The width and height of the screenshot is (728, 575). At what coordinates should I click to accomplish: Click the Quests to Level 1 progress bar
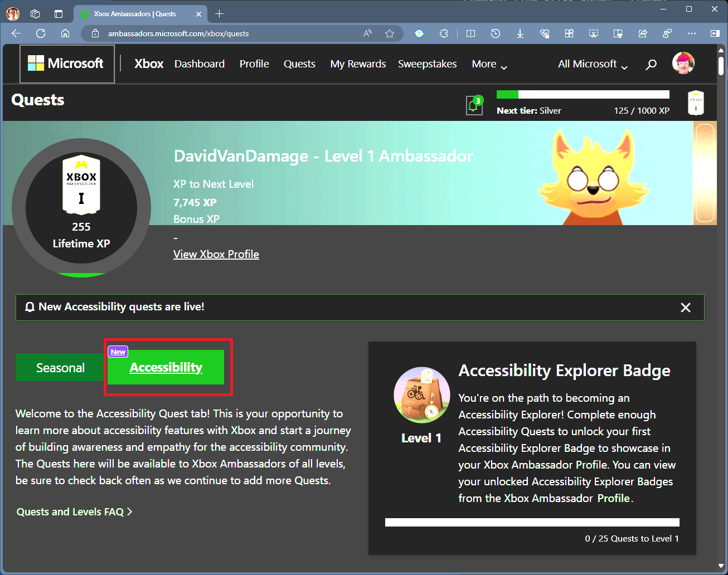click(532, 523)
